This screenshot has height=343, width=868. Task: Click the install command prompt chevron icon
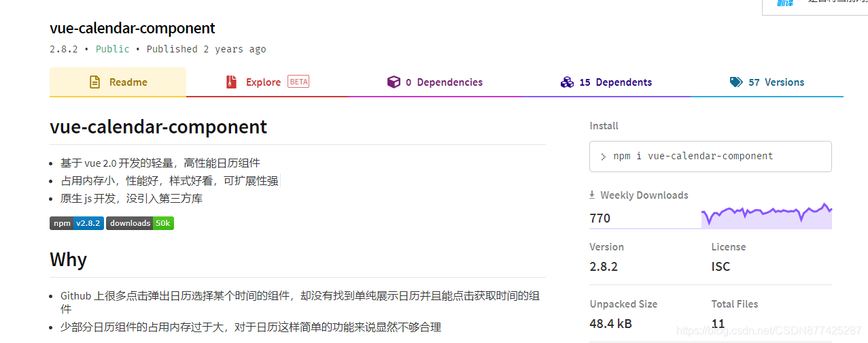[x=603, y=157]
